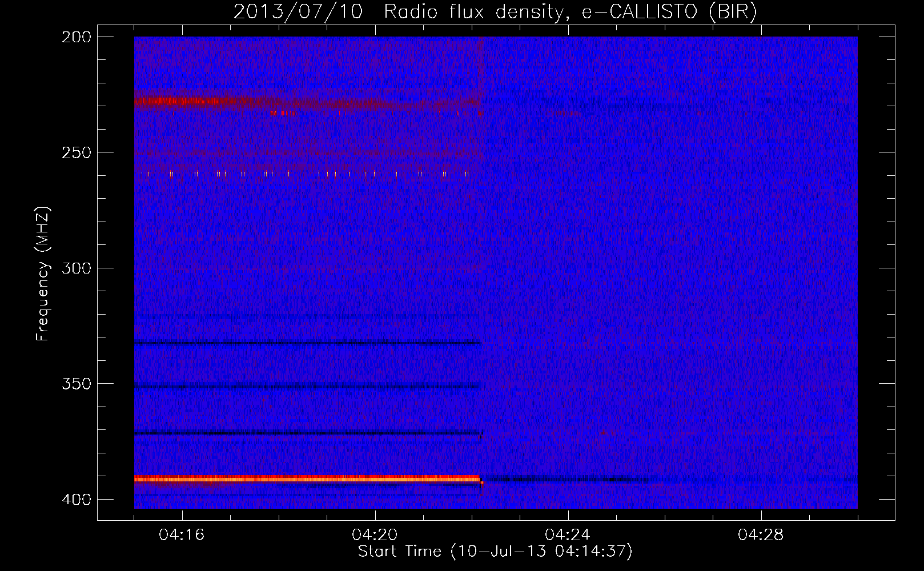Click the "Start Time (10-Jul-13 04:14:37)" label
The width and height of the screenshot is (924, 571).
pos(495,552)
